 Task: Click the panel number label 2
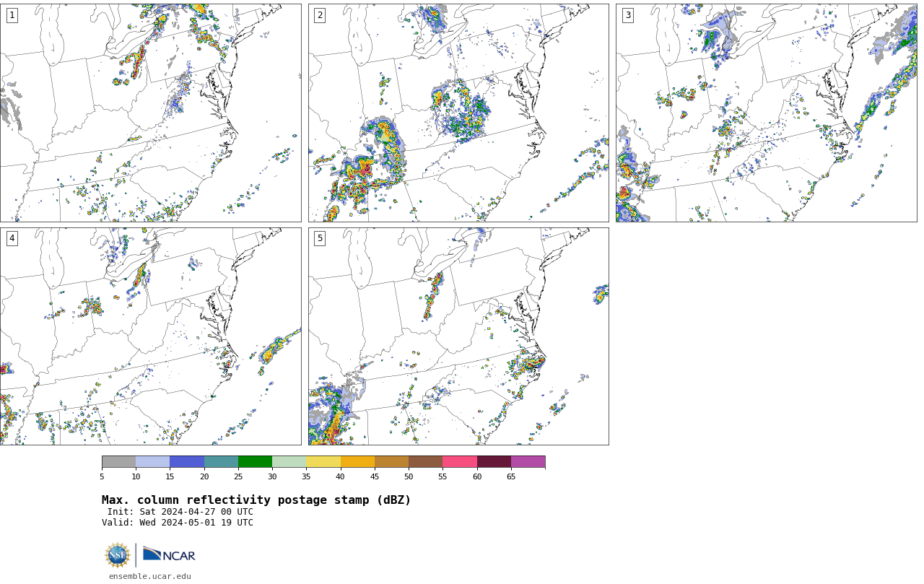tap(320, 15)
